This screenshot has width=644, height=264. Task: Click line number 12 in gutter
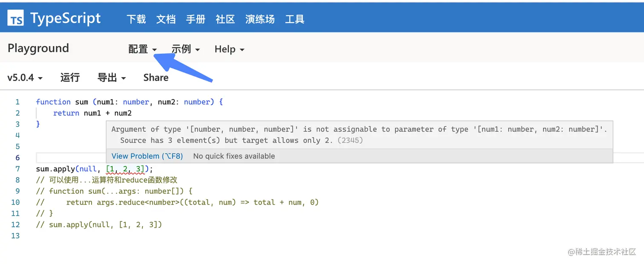point(15,224)
